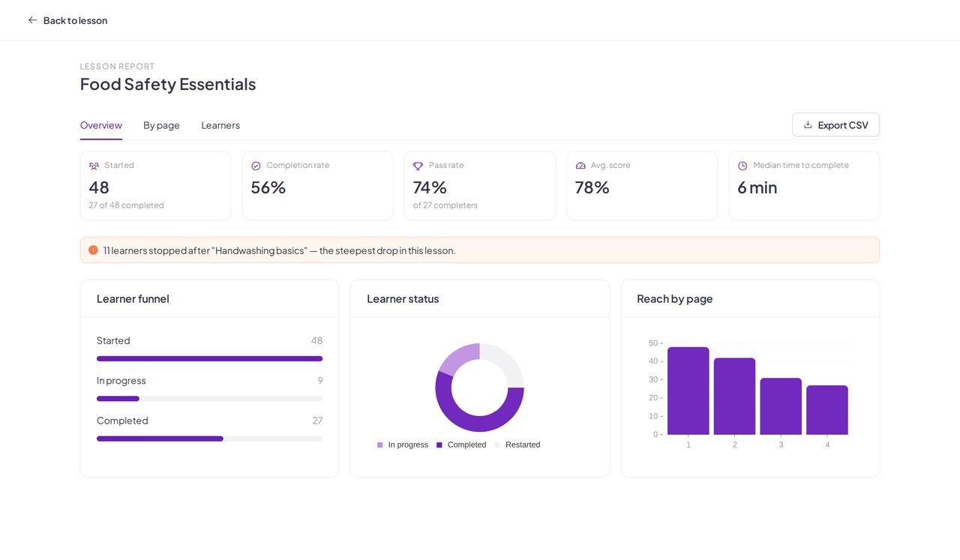Click the people icon beside Started
The height and width of the screenshot is (560, 960).
click(x=94, y=166)
